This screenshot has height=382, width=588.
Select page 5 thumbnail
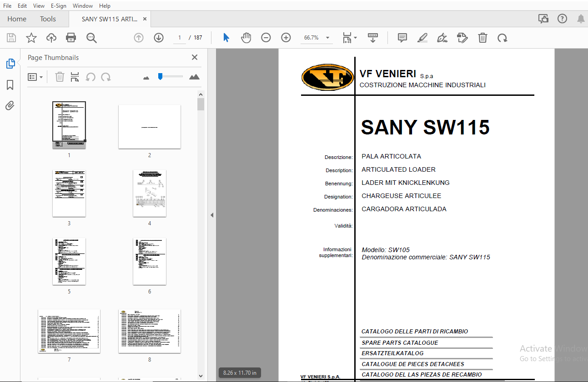69,262
